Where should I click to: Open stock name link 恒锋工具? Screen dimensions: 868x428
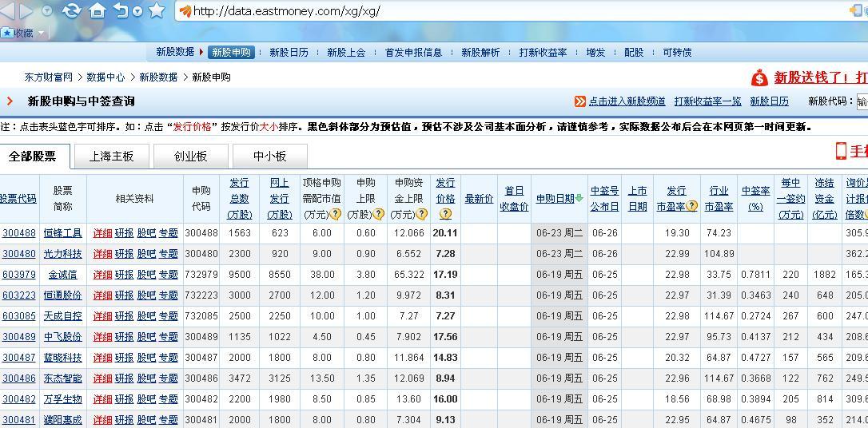(x=63, y=233)
